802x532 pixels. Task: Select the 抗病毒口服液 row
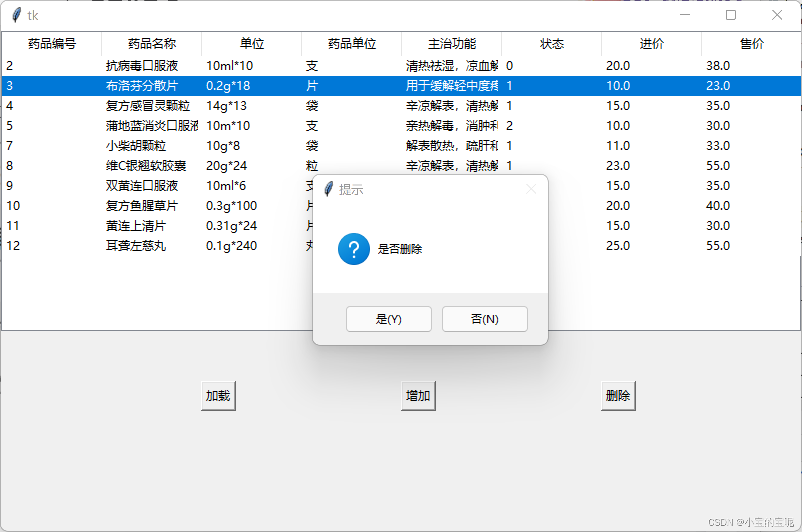pos(401,65)
